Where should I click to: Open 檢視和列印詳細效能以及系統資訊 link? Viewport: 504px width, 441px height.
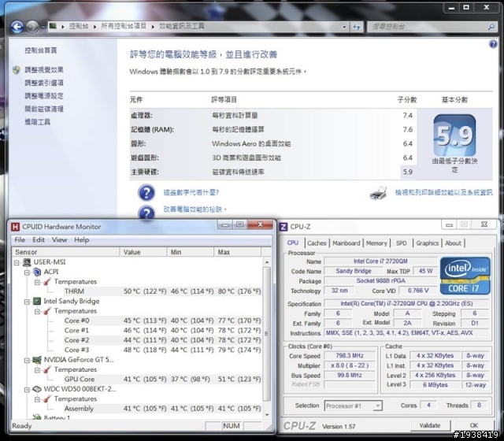point(443,192)
